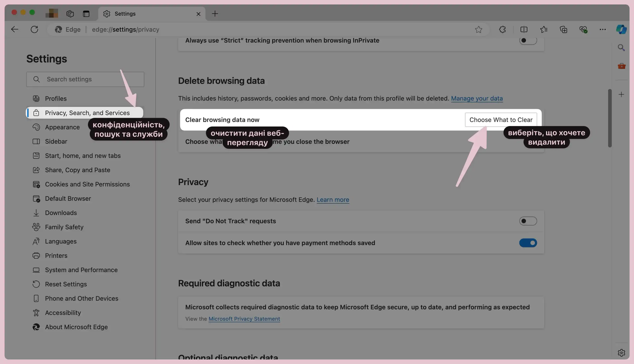Open Default Browser settings

click(85, 199)
